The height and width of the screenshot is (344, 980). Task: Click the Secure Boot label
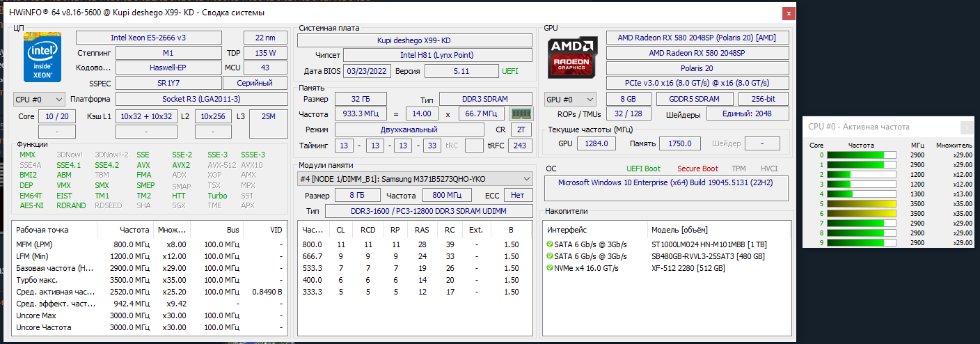coord(697,169)
